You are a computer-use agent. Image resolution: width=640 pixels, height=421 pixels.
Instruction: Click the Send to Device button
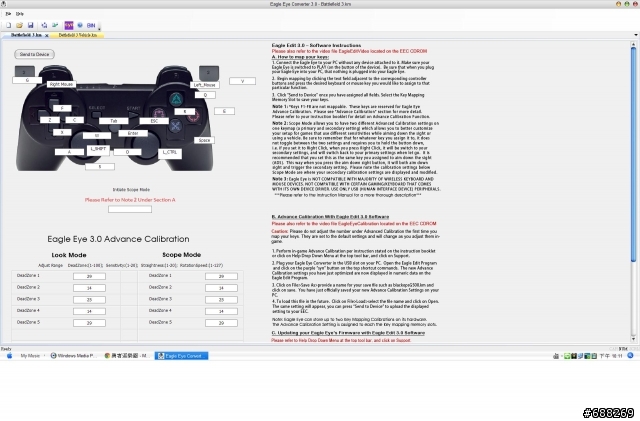34,54
